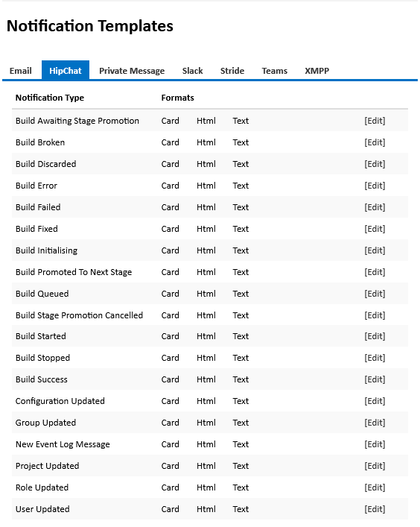Open Html format for Configuration Updated

pos(206,401)
